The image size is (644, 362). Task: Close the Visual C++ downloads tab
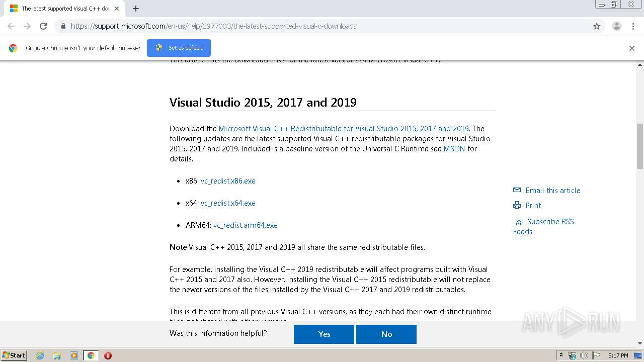point(117,9)
